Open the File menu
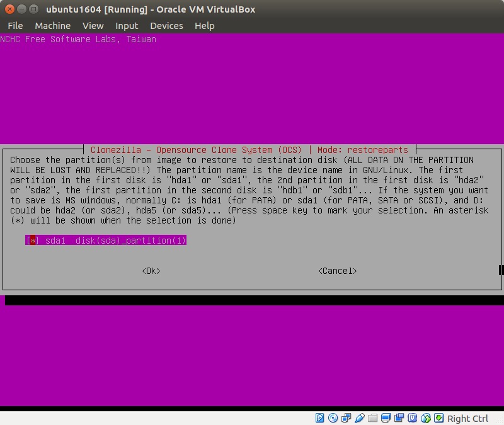 pos(15,26)
